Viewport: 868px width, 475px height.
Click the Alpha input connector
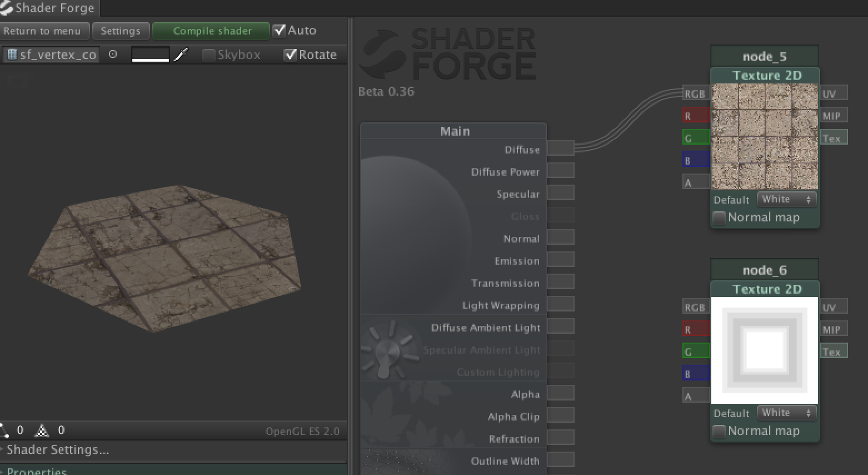coord(561,393)
